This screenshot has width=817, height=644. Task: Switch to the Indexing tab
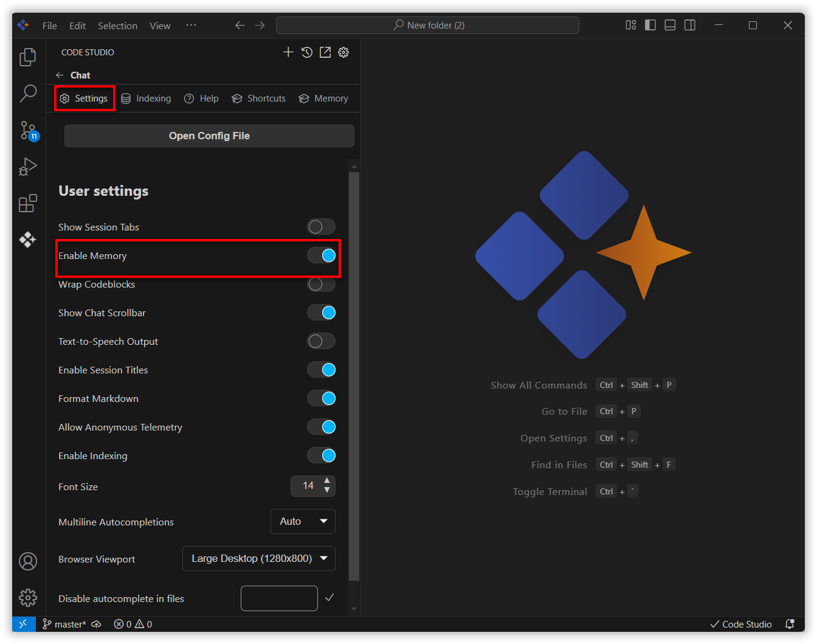pos(146,99)
